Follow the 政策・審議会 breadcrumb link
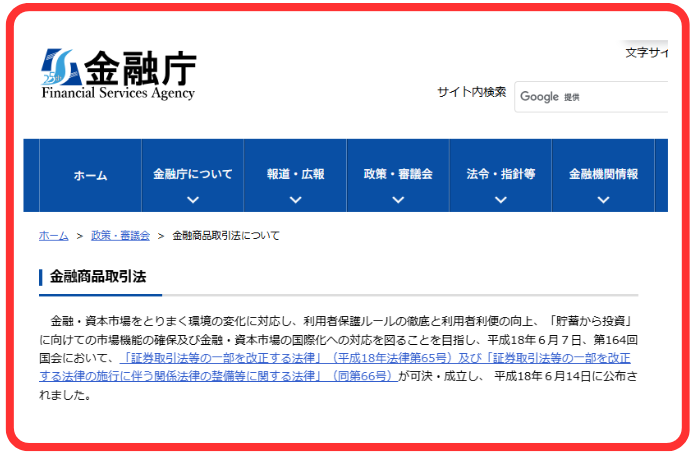Viewport: 694px width, 457px height. tap(120, 236)
